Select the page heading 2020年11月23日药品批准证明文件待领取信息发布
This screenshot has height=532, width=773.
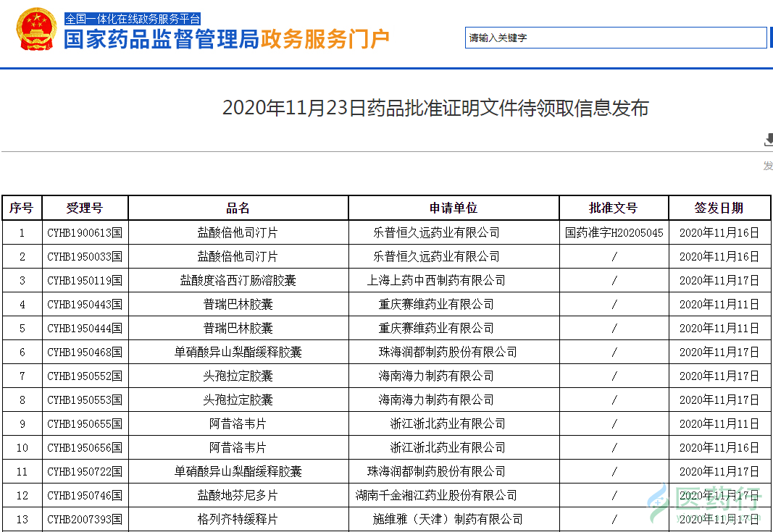coord(435,108)
